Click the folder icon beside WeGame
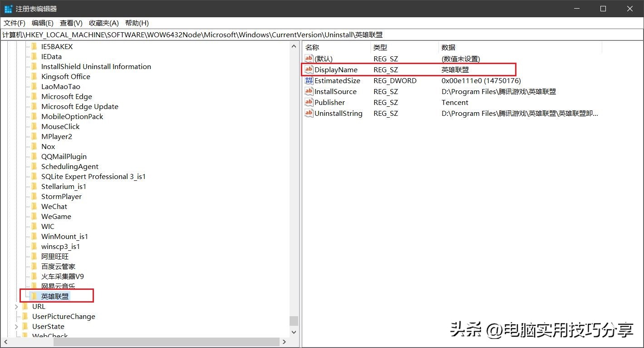The height and width of the screenshot is (348, 644). tap(34, 216)
